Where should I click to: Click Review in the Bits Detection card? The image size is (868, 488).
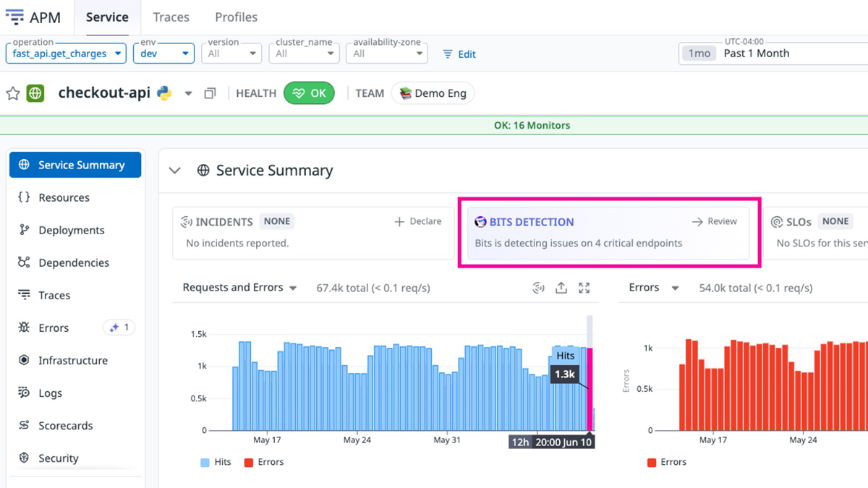(715, 221)
